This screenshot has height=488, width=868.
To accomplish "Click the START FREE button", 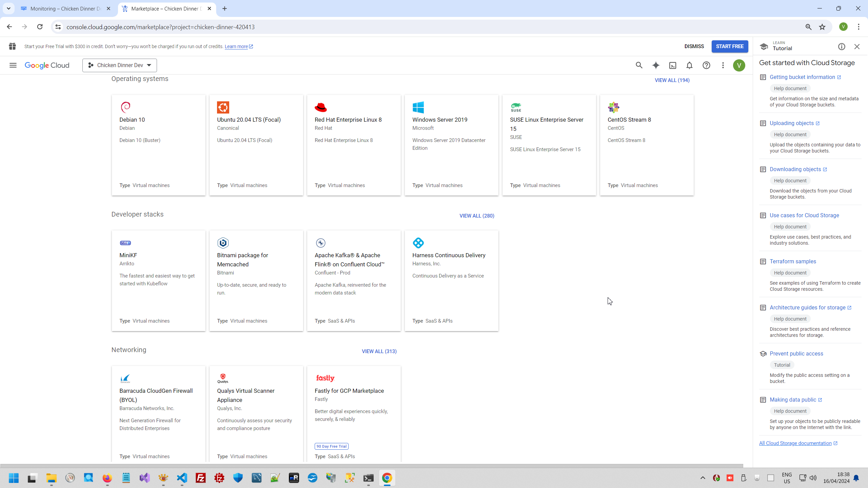I will click(730, 46).
